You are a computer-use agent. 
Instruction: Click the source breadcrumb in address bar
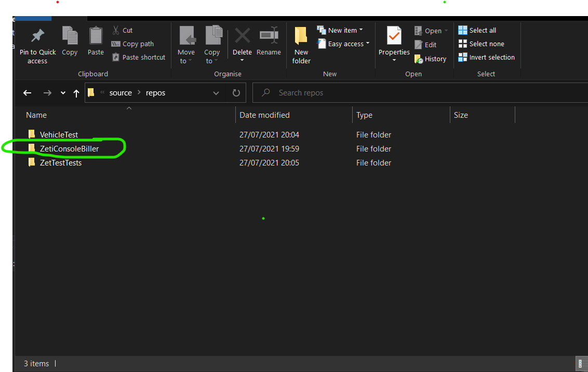(121, 93)
